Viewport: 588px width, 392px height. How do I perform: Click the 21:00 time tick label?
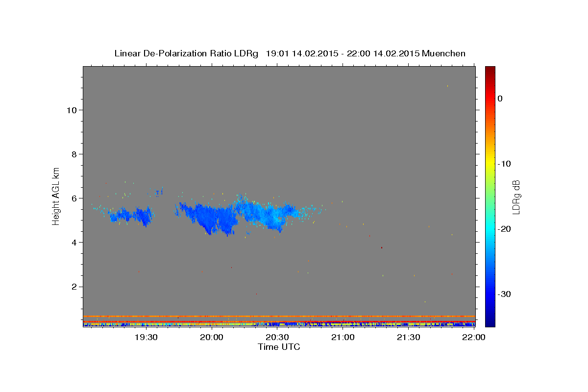(343, 337)
